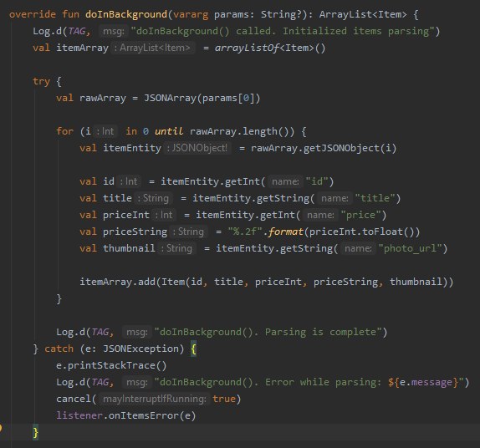Click the "title" string literal
This screenshot has width=480, height=448.
pos(375,198)
